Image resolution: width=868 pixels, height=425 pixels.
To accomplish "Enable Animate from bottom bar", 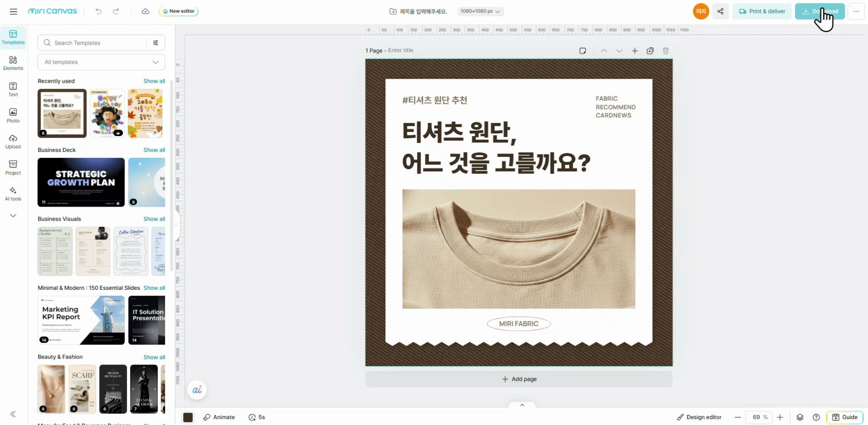I will pos(219,417).
